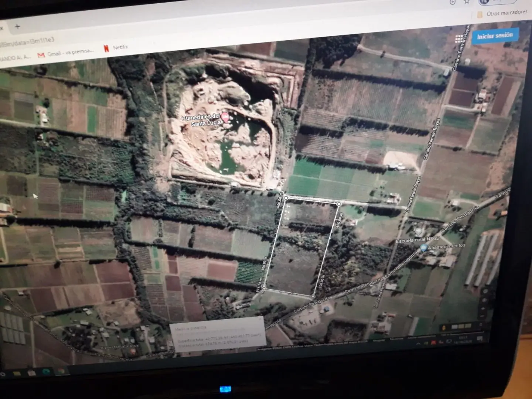Click the browser address bar URL

pyautogui.click(x=27, y=42)
